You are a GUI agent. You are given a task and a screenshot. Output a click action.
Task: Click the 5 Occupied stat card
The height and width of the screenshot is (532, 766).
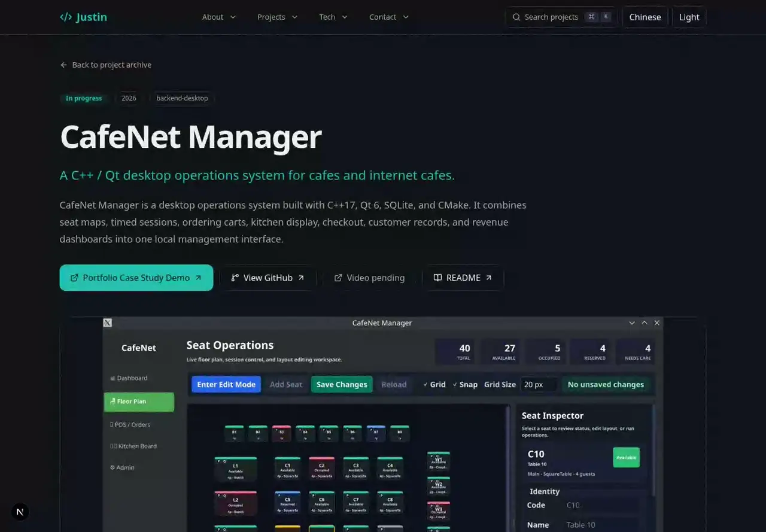546,352
